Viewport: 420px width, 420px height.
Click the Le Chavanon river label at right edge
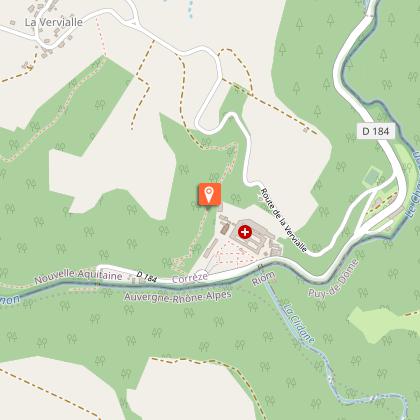point(413,185)
